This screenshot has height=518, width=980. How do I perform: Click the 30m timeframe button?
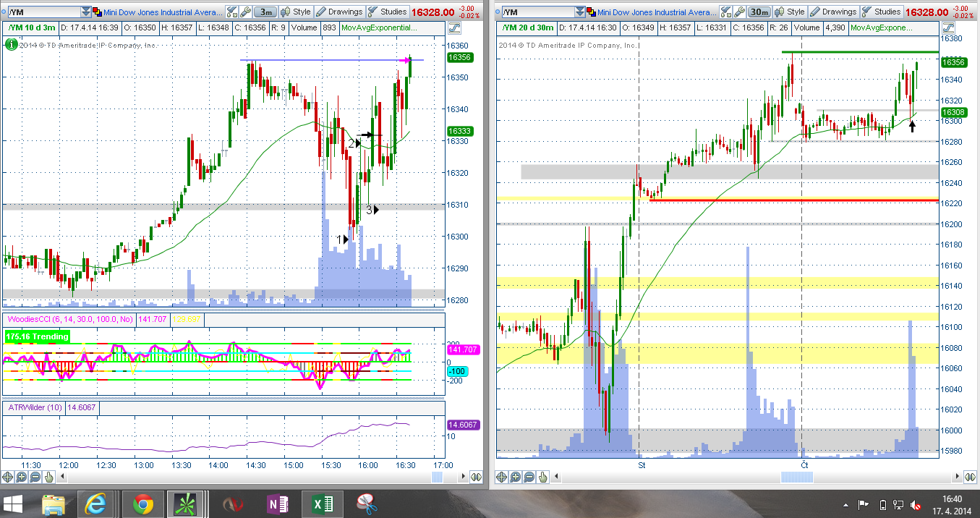[759, 12]
